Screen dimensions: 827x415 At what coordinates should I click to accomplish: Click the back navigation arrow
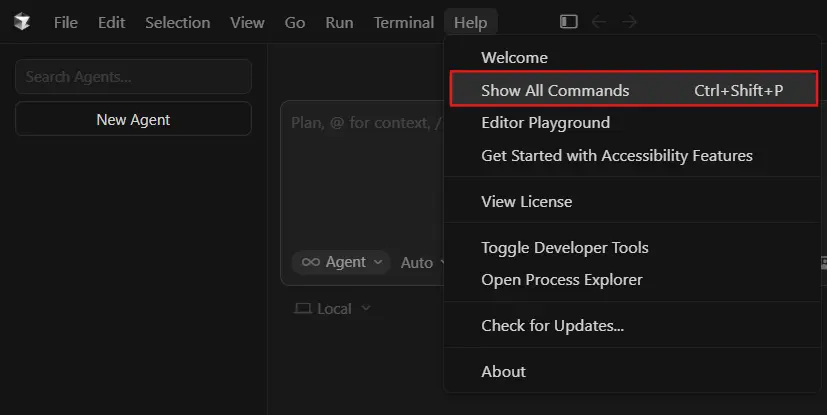pyautogui.click(x=599, y=21)
